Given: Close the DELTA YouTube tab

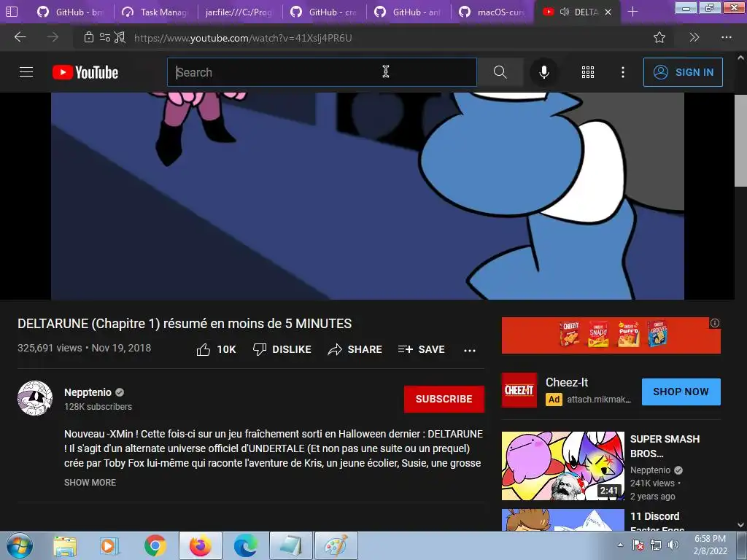Looking at the screenshot, I should [608, 12].
